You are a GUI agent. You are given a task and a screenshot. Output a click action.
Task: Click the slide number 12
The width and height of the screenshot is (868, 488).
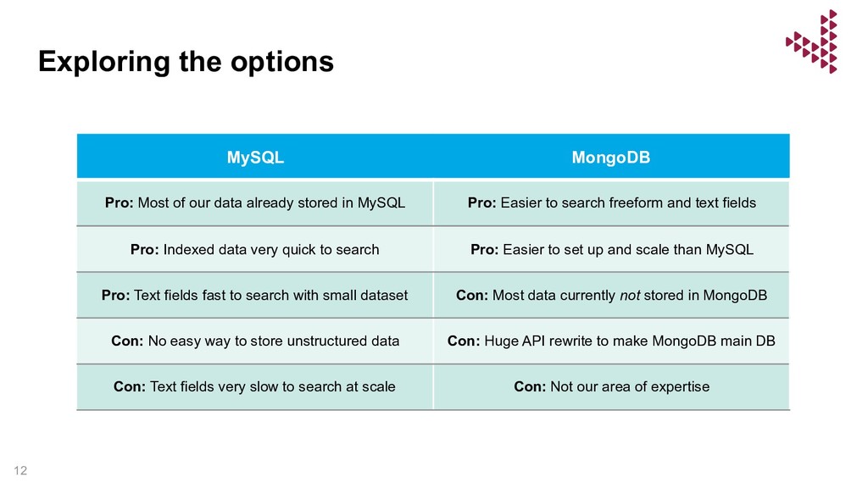pyautogui.click(x=20, y=470)
